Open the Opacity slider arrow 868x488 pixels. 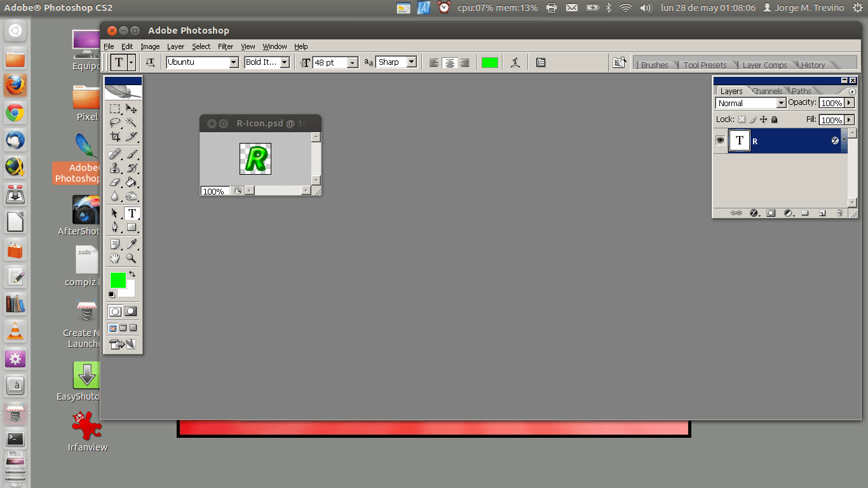(x=850, y=102)
